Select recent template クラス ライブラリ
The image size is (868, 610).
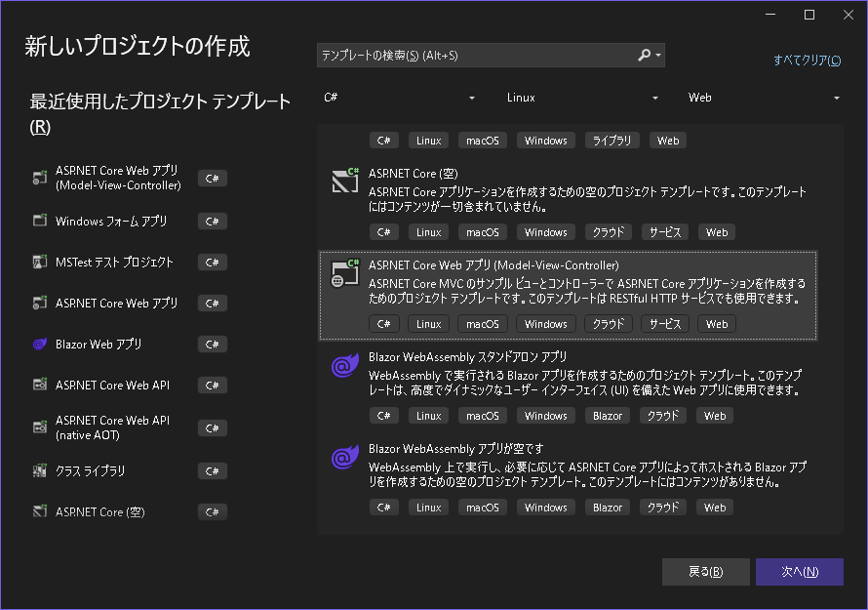130,471
